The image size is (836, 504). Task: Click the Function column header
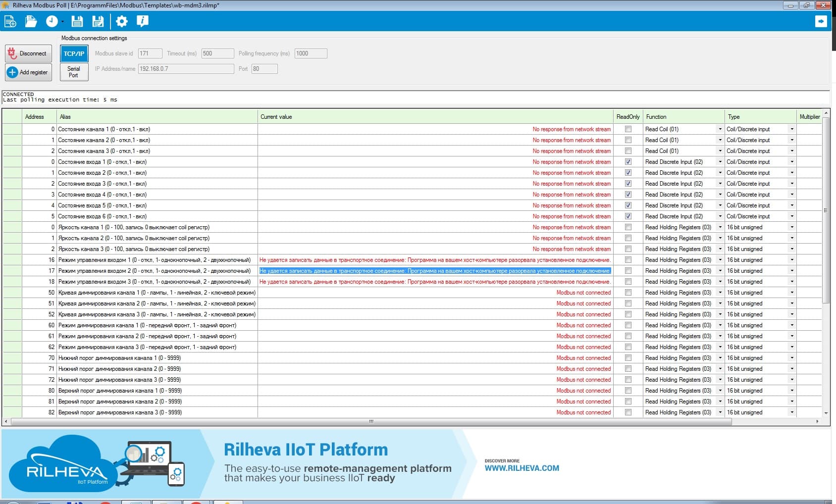[684, 117]
